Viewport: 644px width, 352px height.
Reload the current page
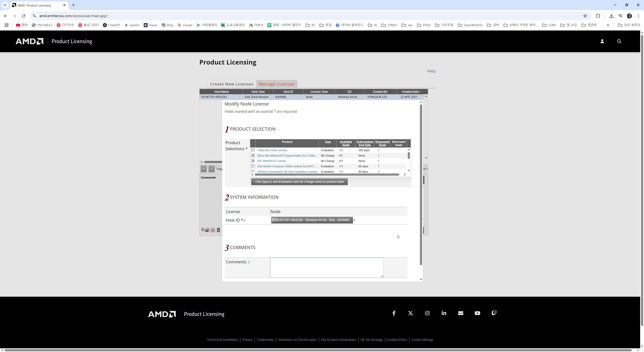coord(23,16)
